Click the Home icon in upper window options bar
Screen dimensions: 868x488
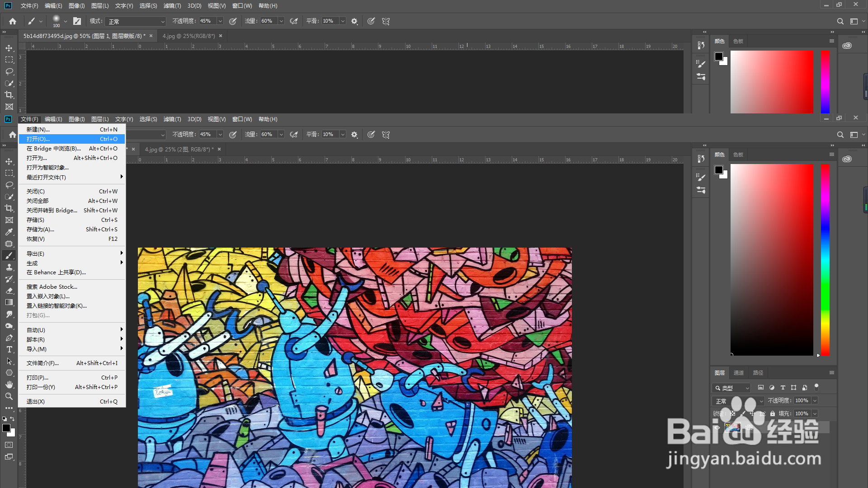pos(13,21)
